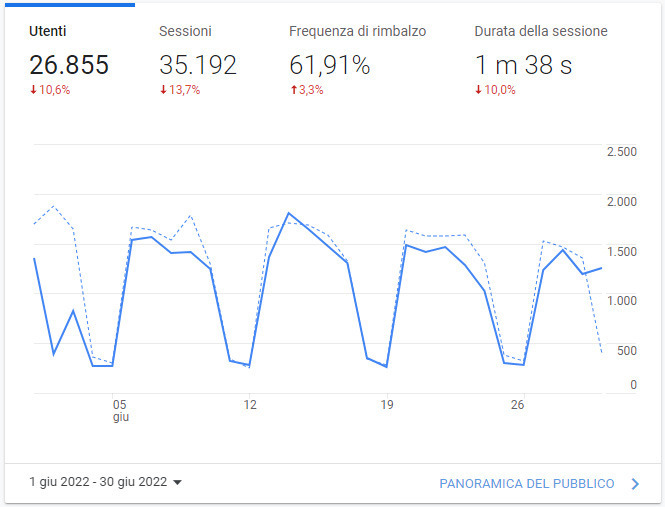This screenshot has height=507, width=665.
Task: Show the Durata della sessione tab
Action: [x=541, y=59]
